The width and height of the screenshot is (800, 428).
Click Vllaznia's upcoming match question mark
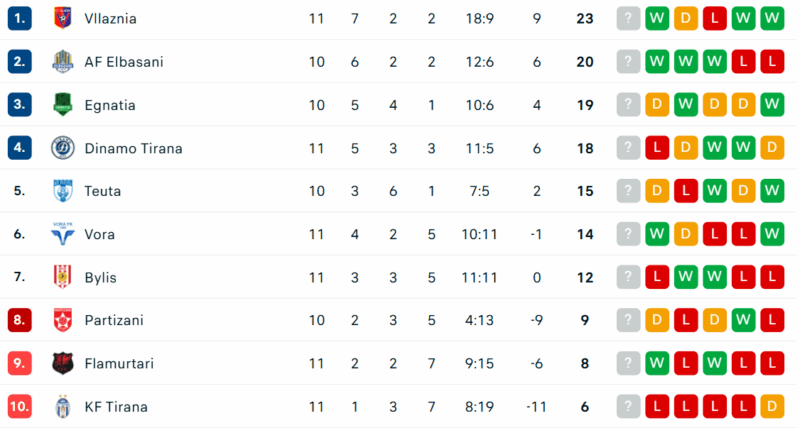coord(628,18)
